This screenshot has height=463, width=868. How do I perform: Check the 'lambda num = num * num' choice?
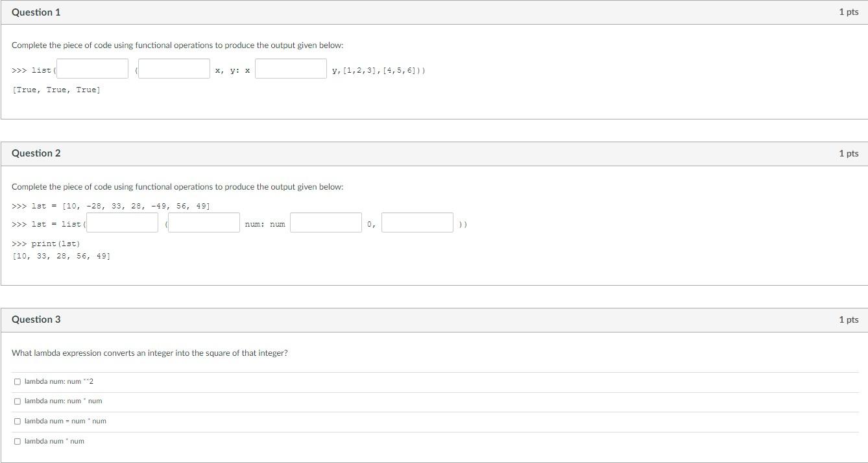[18, 421]
